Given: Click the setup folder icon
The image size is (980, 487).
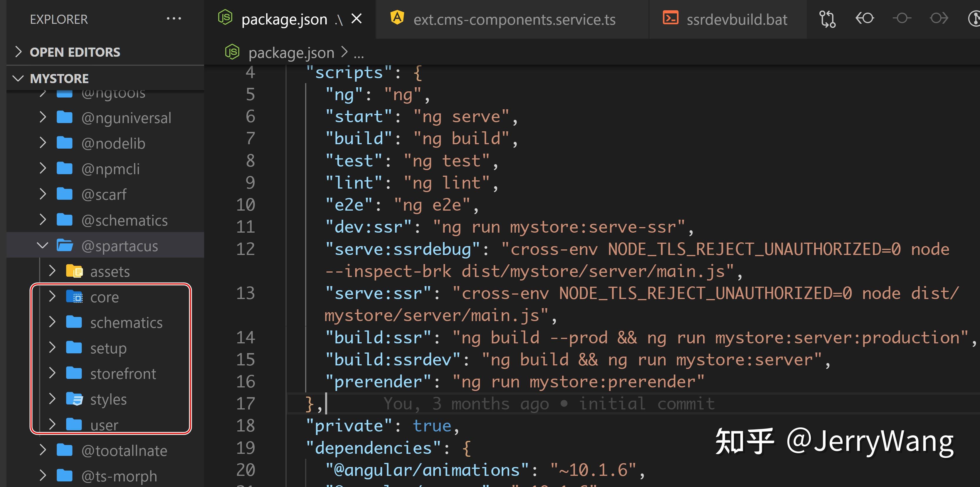Looking at the screenshot, I should point(74,347).
